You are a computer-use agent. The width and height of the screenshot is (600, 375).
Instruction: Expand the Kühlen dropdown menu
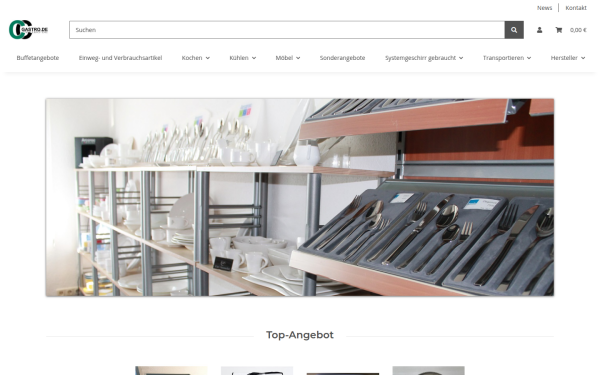243,58
